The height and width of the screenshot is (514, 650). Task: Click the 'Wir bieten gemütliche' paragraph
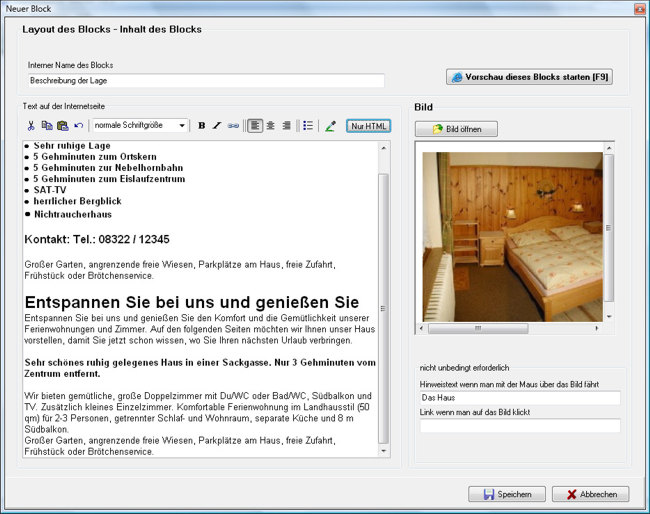198,412
